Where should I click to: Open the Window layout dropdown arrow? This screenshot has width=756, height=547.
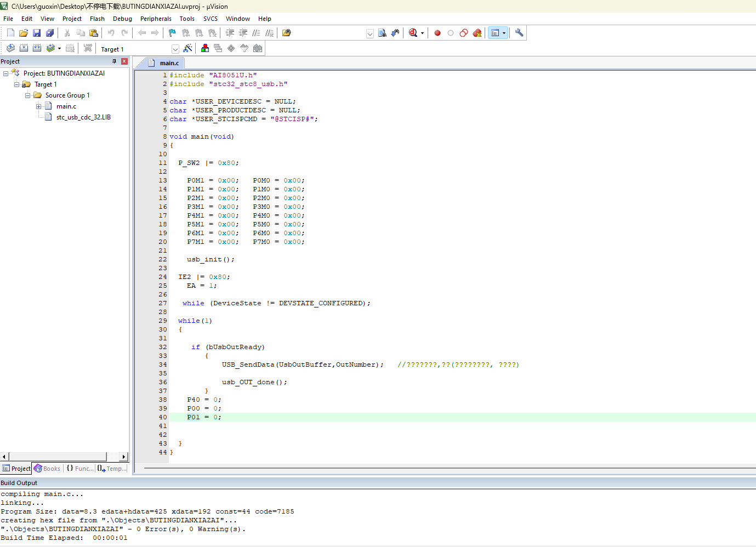pos(504,33)
